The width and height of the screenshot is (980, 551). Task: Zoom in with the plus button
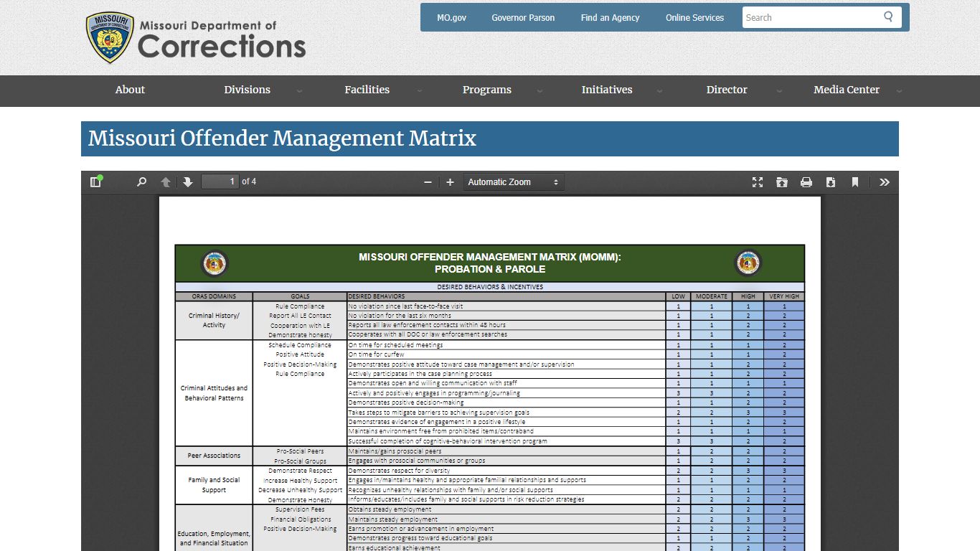coord(450,182)
